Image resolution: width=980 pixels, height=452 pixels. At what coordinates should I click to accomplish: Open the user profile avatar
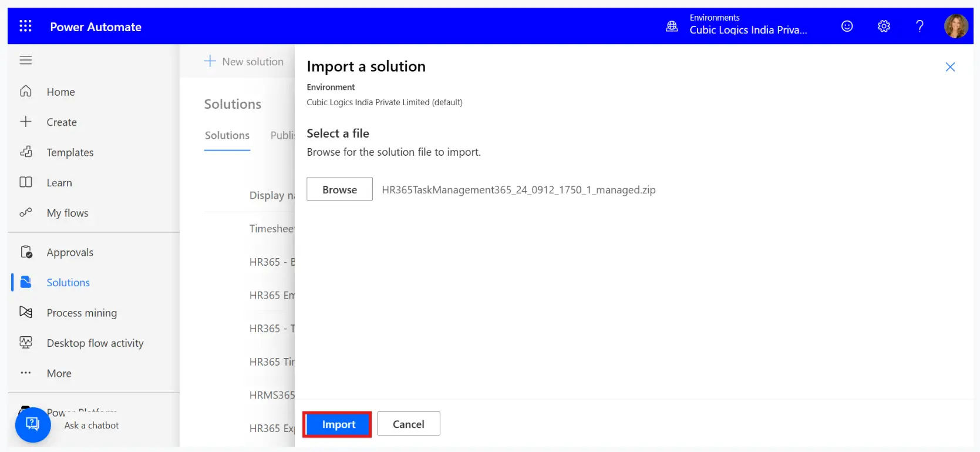click(955, 26)
